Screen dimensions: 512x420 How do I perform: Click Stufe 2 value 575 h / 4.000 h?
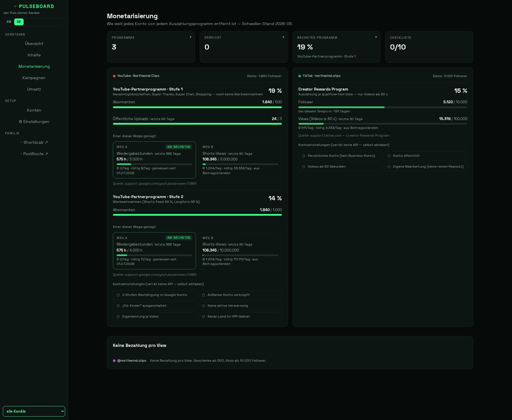[x=129, y=250]
